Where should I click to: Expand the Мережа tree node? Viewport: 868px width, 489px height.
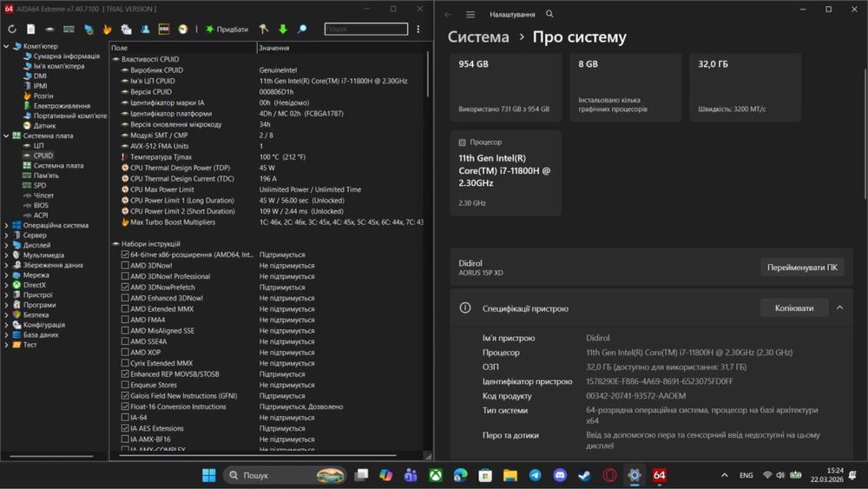[x=6, y=275]
